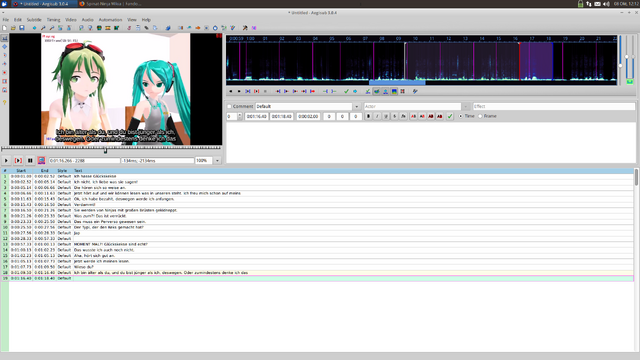Screen dimensions: 640x360
Task: Click the Text column header
Action: coord(78,171)
